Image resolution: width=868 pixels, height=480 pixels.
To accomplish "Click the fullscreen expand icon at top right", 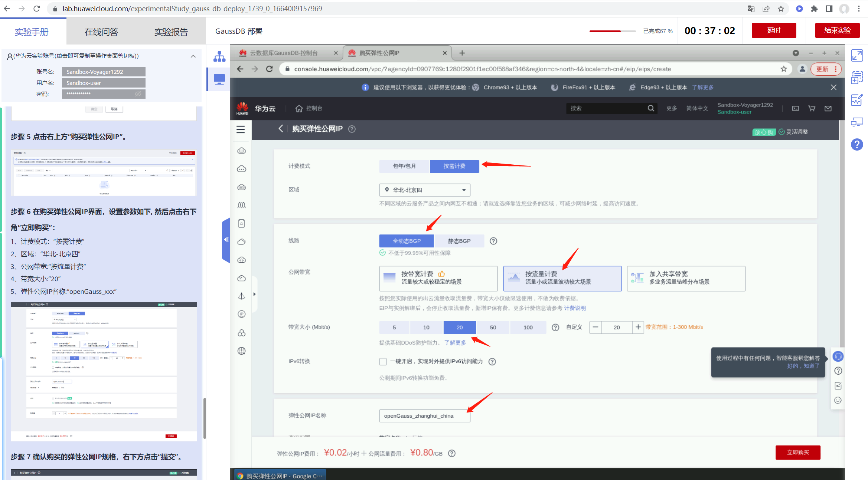I will pos(856,56).
